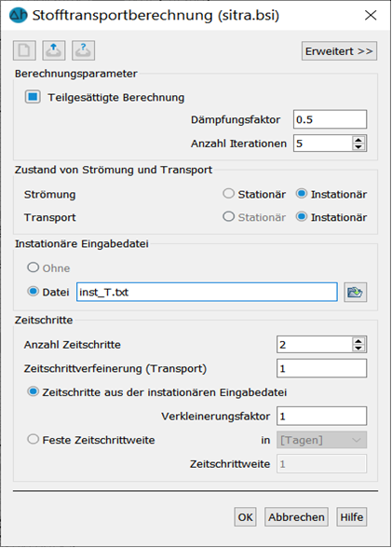Increase Anzahl Iterationen with up arrow
This screenshot has height=548, width=392.
(358, 140)
